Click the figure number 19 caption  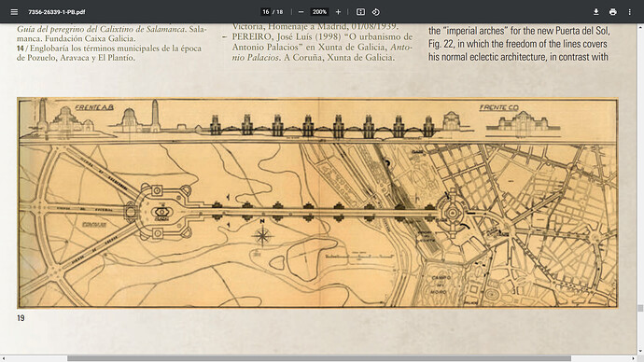coord(21,317)
